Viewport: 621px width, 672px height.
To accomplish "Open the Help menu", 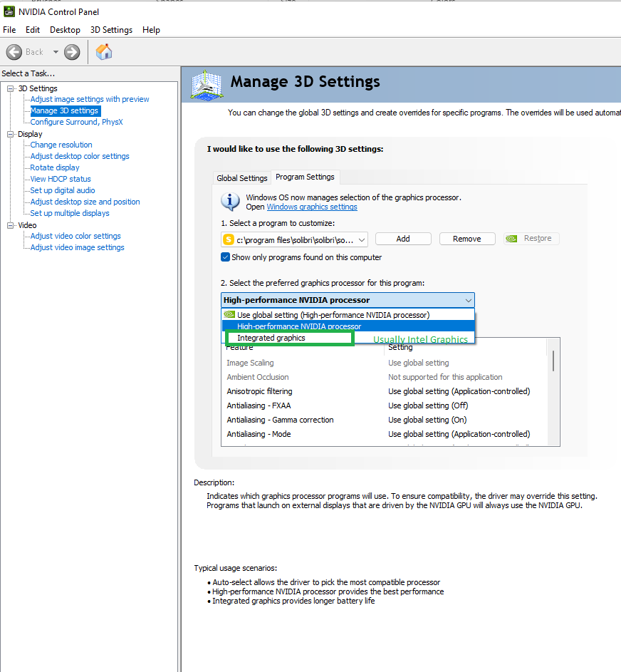I will coord(151,30).
